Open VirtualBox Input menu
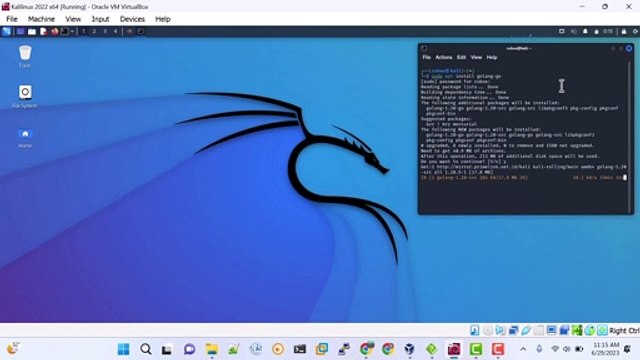This screenshot has width=640, height=360. (100, 19)
